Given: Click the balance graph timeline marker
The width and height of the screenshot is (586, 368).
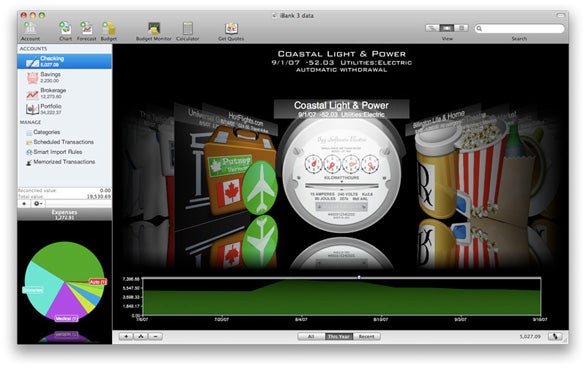Looking at the screenshot, I should (x=359, y=277).
